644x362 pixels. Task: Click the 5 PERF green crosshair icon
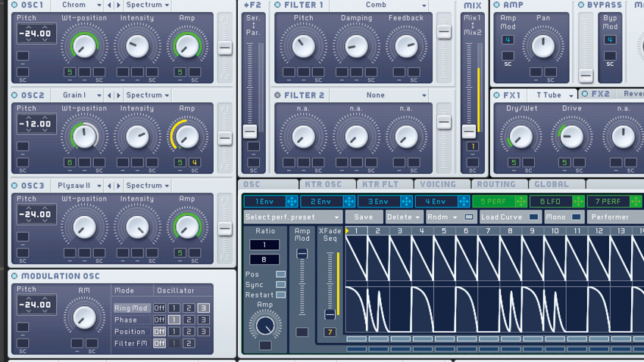[x=521, y=201]
